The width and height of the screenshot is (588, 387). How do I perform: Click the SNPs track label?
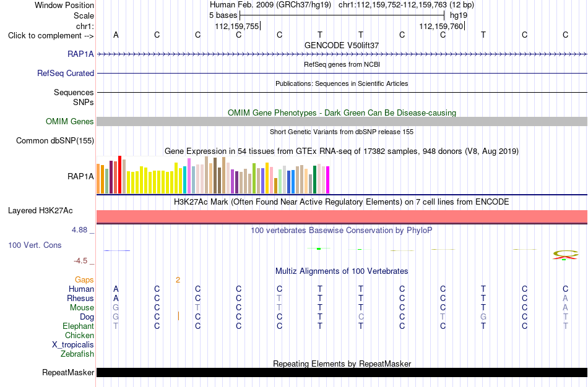[x=84, y=102]
